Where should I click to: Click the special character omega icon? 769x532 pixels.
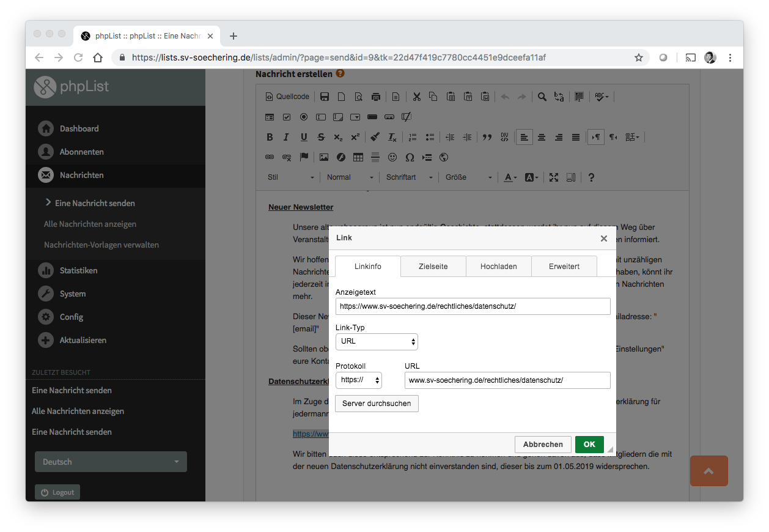pyautogui.click(x=410, y=157)
